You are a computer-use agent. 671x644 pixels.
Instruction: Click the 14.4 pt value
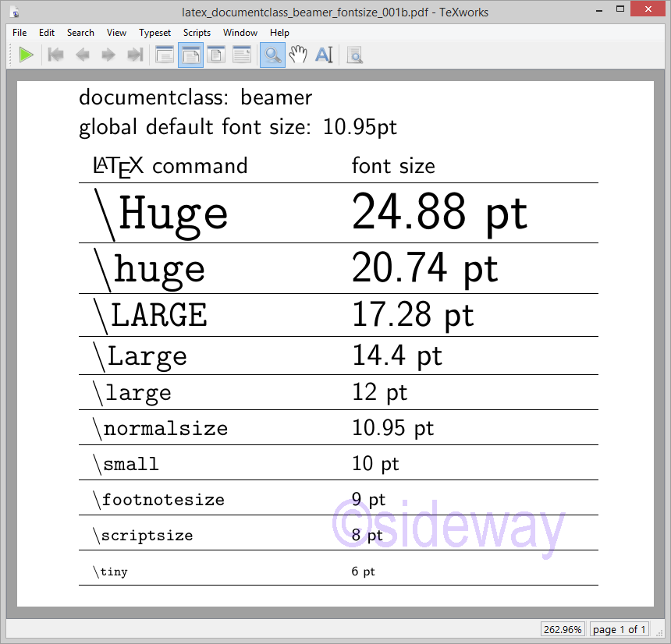pyautogui.click(x=397, y=356)
